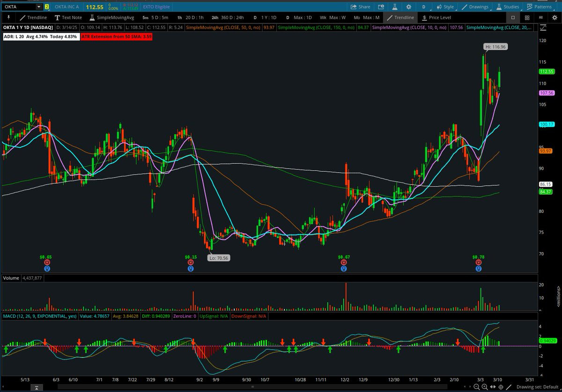This screenshot has width=562, height=392.
Task: Open gear settings in the drawing toolbar
Action: pos(554,18)
